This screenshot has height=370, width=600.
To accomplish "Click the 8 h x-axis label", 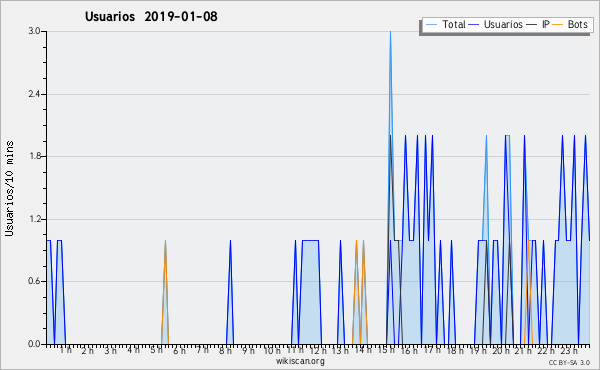I will (225, 350).
